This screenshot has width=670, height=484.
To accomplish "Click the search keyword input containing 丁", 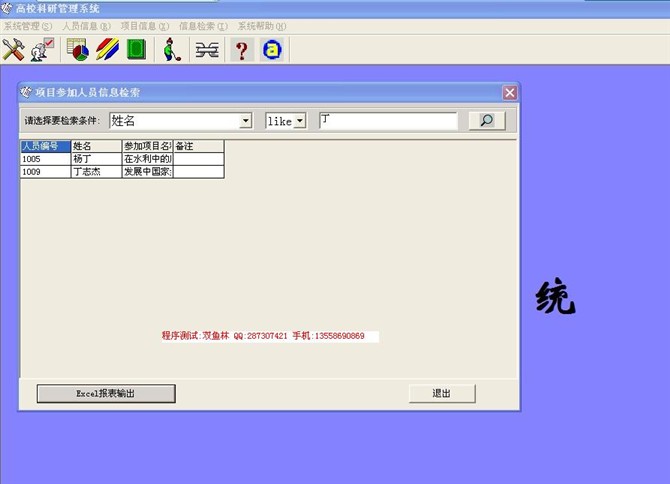I will [x=388, y=121].
